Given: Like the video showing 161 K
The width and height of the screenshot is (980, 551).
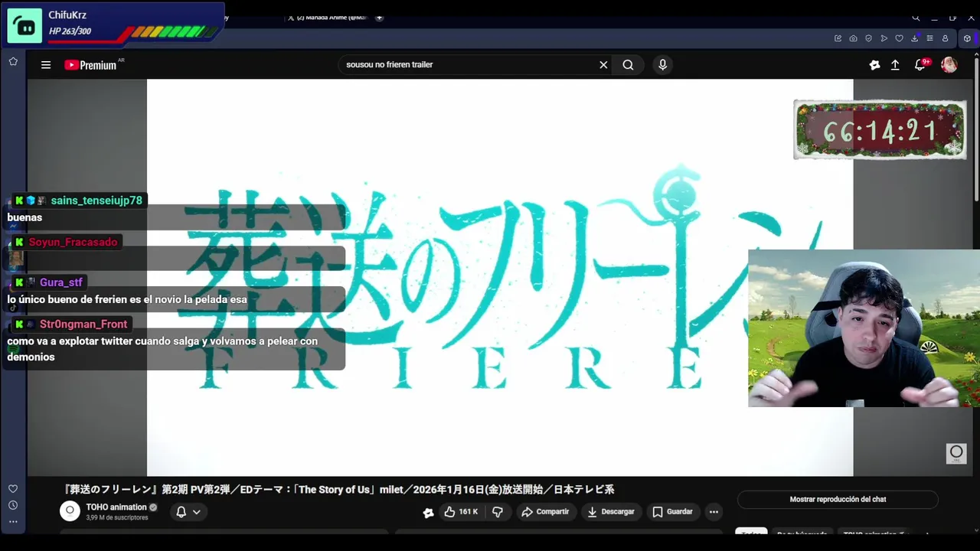Looking at the screenshot, I should point(461,512).
